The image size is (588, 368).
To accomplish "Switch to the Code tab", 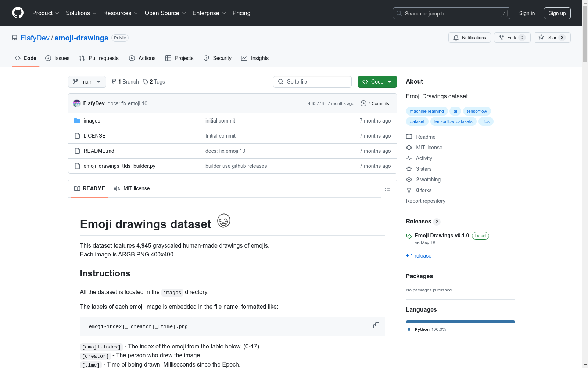I will (x=26, y=58).
